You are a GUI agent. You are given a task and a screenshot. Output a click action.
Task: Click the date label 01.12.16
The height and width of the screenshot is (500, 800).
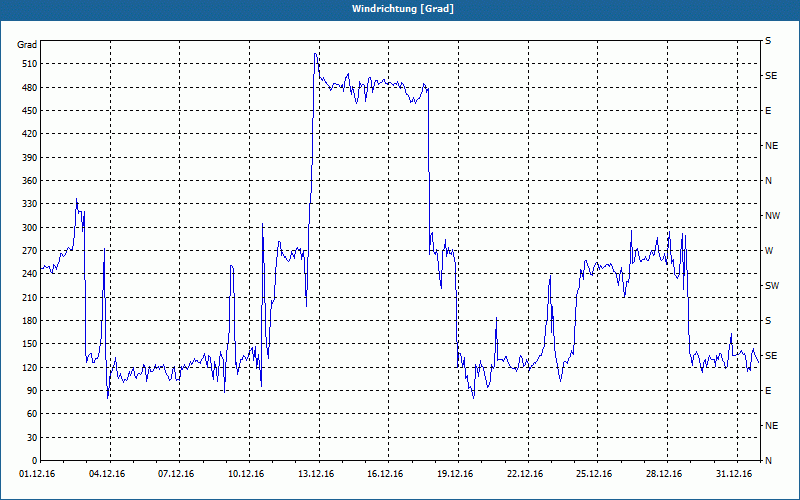37,474
